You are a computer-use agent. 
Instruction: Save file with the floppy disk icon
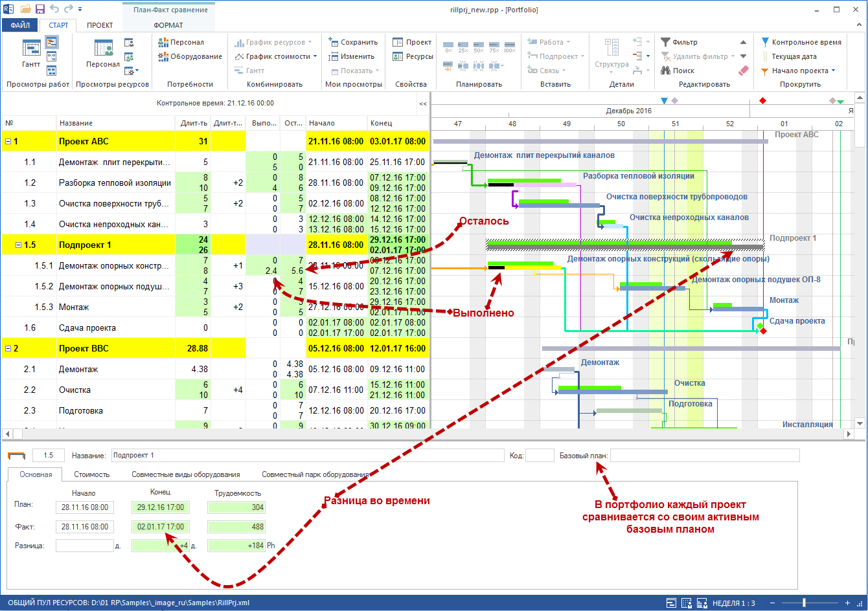(x=40, y=9)
